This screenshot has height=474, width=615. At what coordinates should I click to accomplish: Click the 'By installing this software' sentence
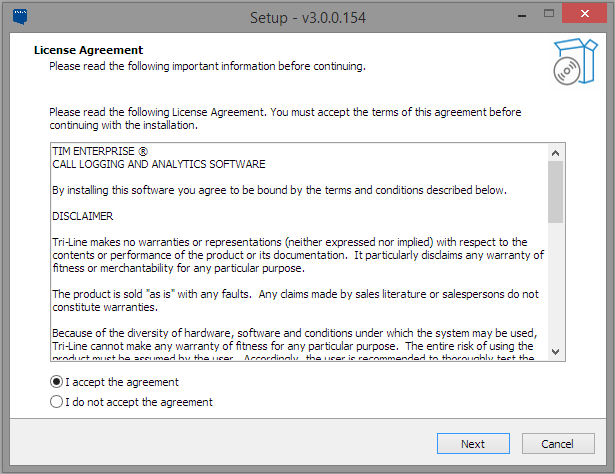[x=279, y=190]
